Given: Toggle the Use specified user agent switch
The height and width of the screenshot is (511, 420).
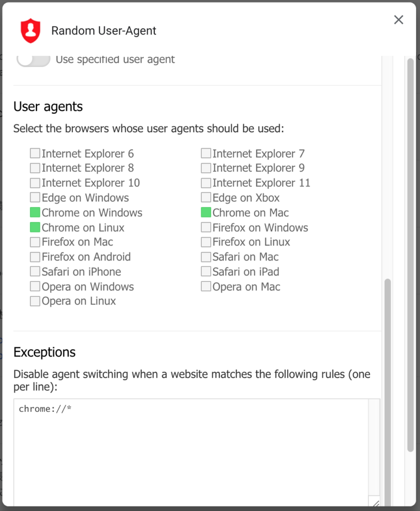Looking at the screenshot, I should point(33,60).
